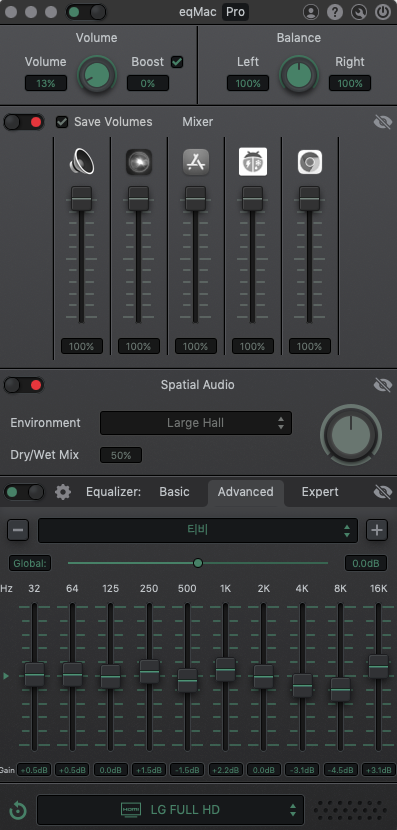Open Equalizer gear settings
Viewport: 397px width, 830px height.
pos(63,492)
